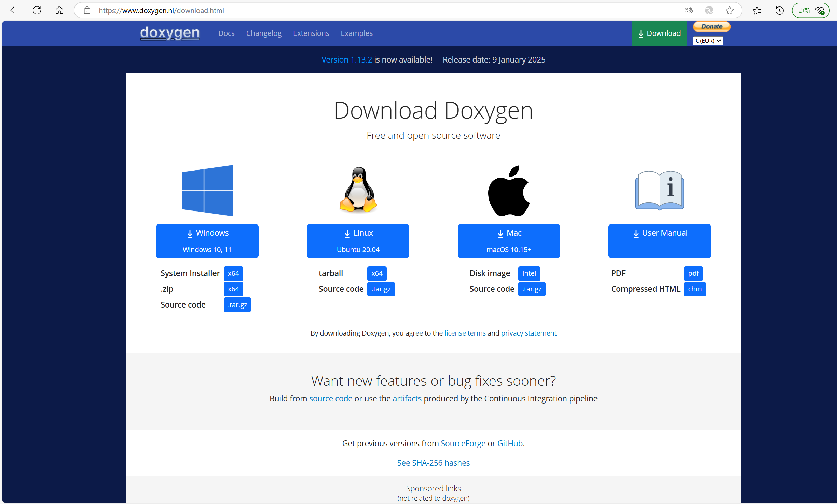
Task: Open the Changelog navigation item
Action: [264, 33]
